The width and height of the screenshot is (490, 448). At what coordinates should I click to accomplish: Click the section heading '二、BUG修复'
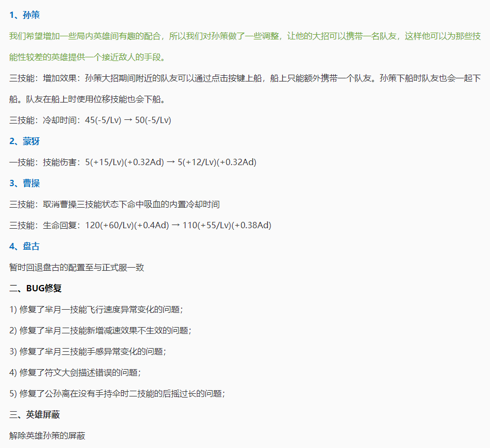click(35, 288)
